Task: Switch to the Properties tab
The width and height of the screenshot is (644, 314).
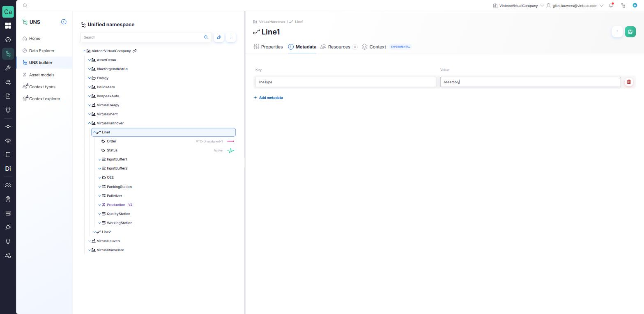Action: pos(268,47)
